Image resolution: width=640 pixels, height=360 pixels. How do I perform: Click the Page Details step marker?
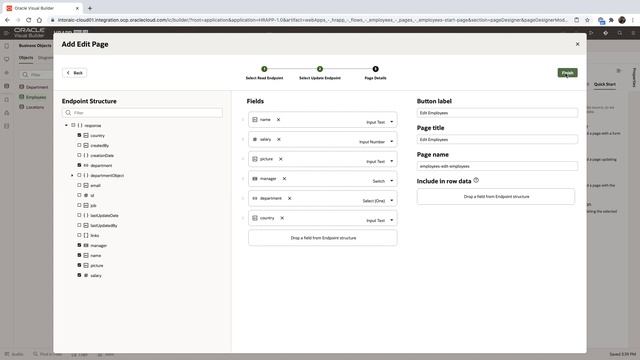click(375, 69)
